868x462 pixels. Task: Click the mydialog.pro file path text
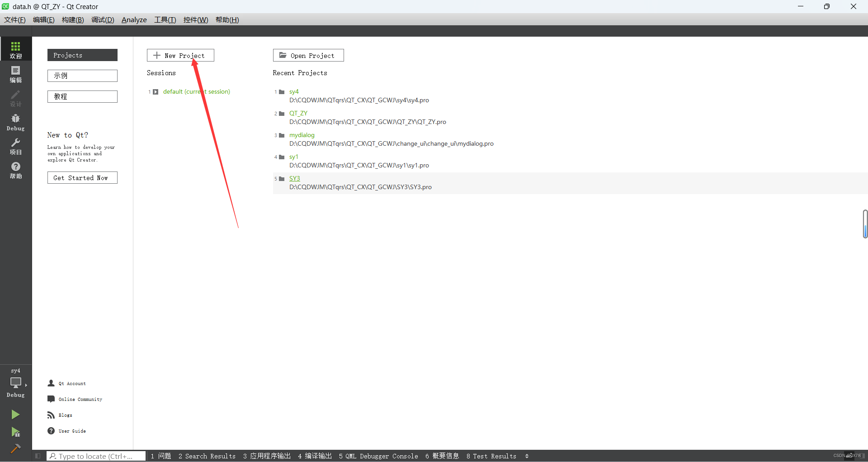tap(392, 143)
